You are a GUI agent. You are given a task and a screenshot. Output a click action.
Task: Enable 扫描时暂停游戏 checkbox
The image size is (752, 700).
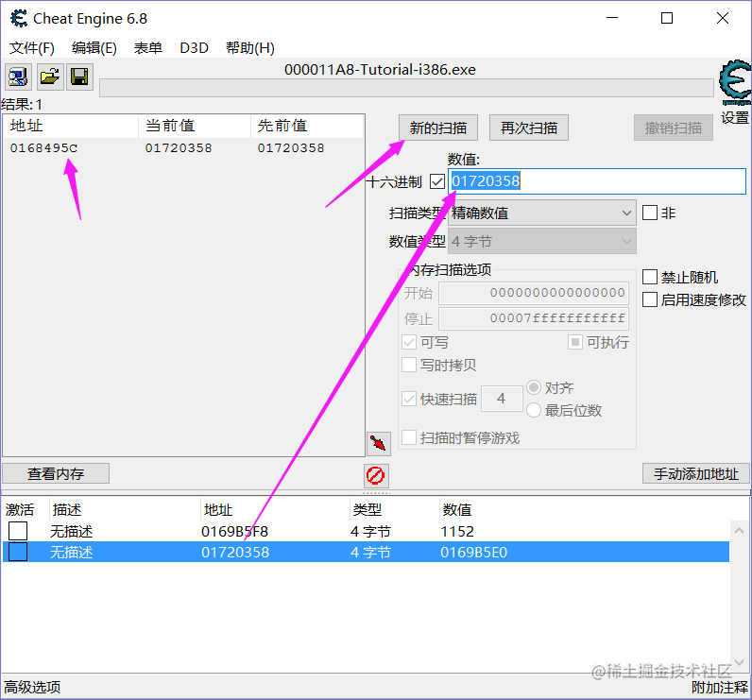409,437
